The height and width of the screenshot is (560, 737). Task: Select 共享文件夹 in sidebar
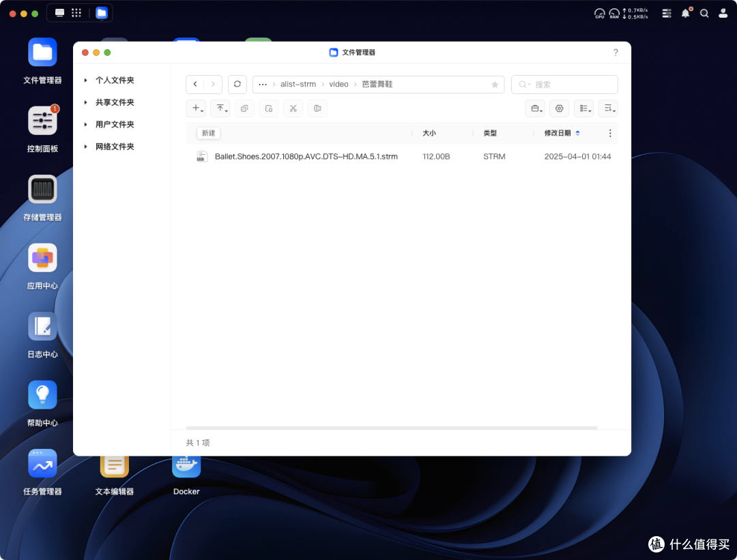[115, 102]
